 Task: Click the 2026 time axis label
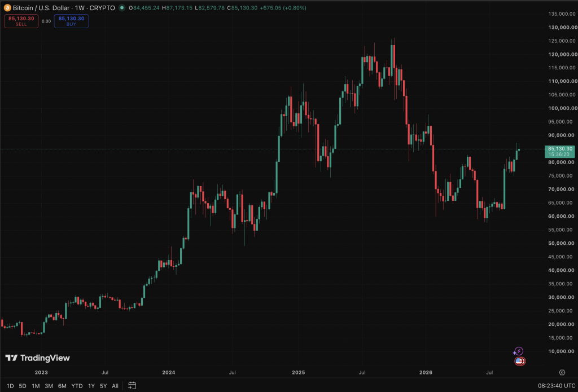click(426, 372)
